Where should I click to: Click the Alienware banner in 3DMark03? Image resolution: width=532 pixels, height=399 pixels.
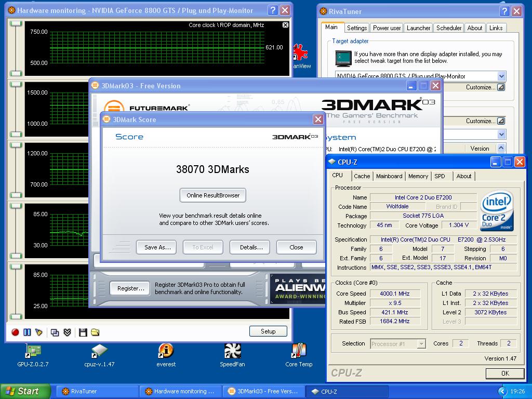pos(298,289)
